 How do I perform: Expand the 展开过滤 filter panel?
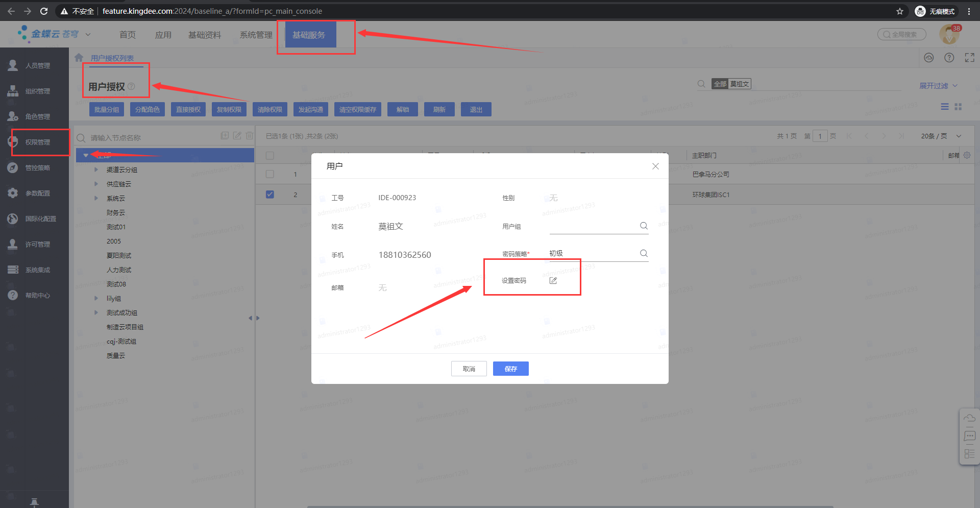pos(938,86)
